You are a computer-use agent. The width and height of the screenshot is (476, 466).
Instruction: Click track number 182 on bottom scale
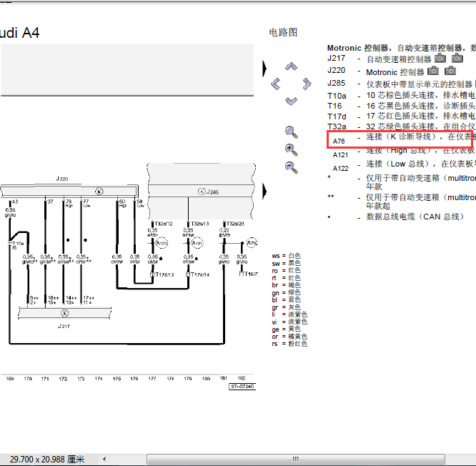(242, 378)
